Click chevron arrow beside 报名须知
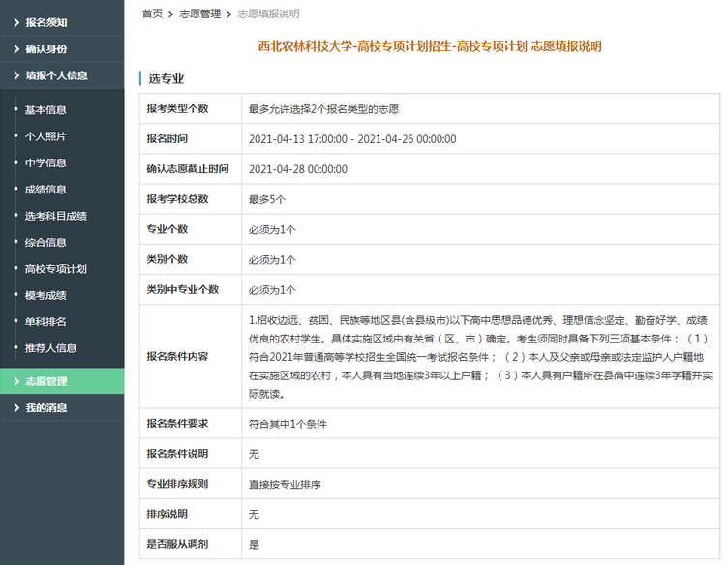This screenshot has height=565, width=728. (16, 22)
